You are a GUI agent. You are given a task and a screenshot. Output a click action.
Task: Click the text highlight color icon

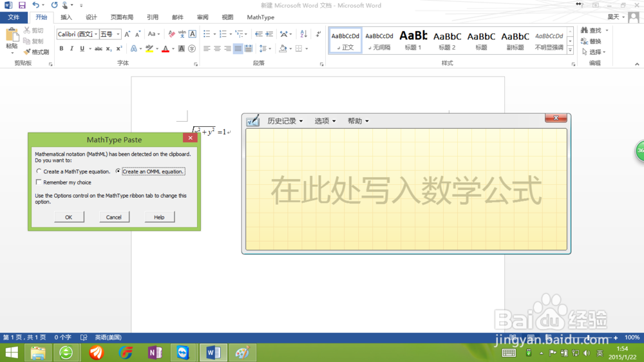pos(149,48)
